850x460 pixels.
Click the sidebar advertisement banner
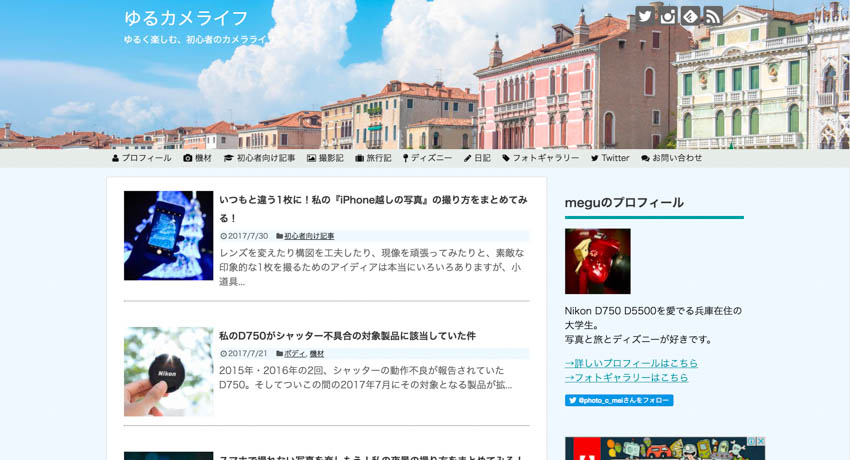click(x=665, y=449)
